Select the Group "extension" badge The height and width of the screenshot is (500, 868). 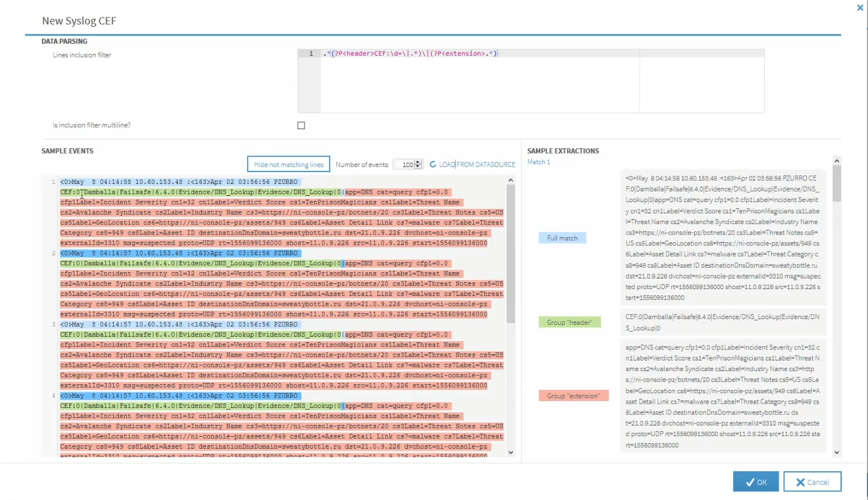(x=573, y=395)
